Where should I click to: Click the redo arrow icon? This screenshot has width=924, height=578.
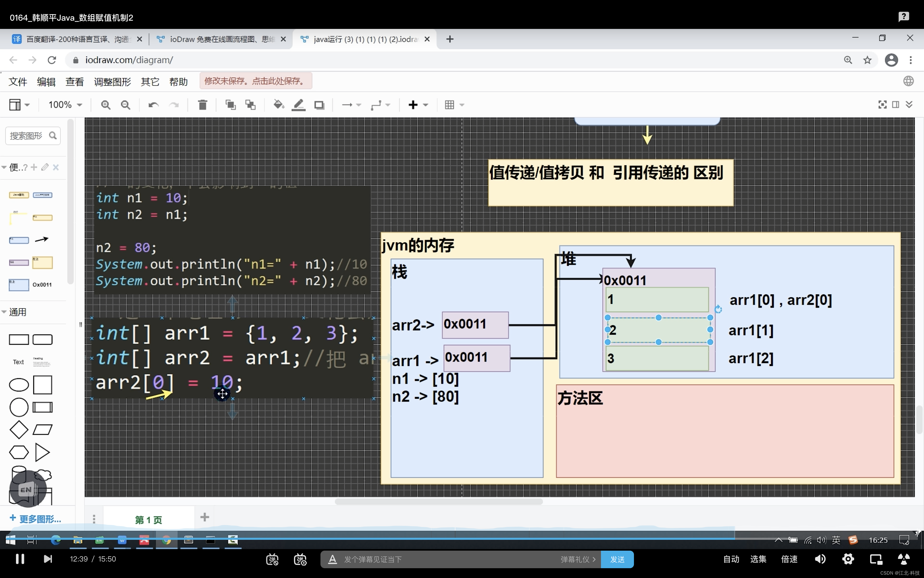[x=174, y=105]
